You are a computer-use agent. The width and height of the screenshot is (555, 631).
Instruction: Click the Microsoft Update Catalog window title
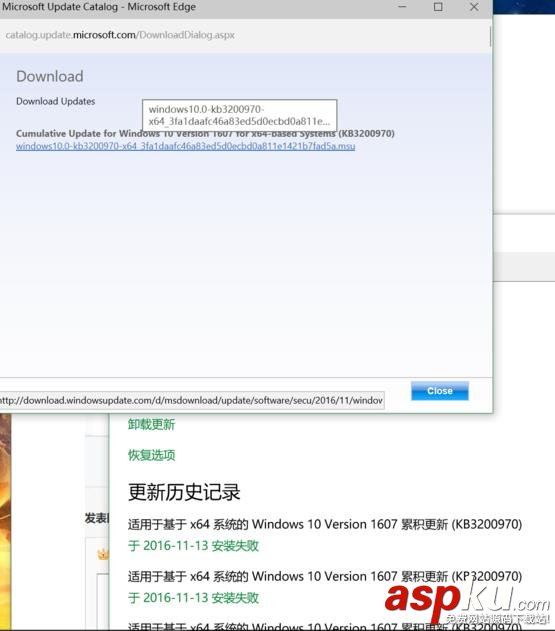(99, 7)
